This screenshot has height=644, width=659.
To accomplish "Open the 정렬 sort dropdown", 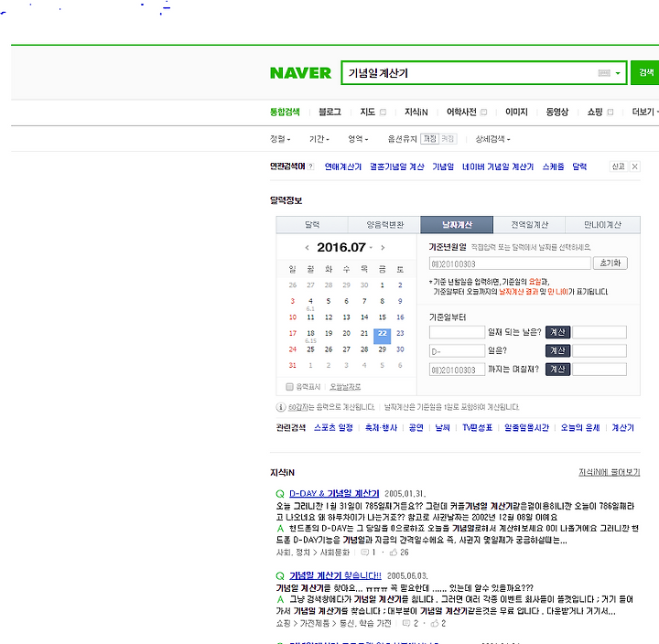I will 280,139.
